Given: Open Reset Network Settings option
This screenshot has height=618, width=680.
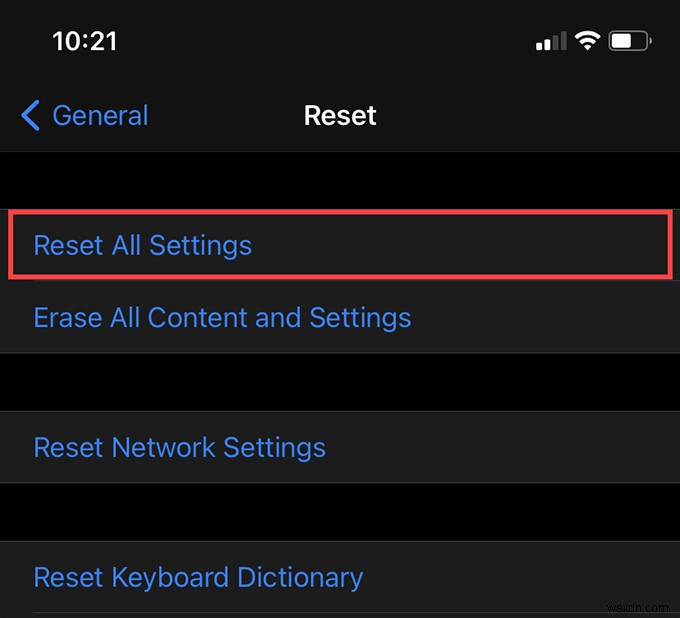Looking at the screenshot, I should click(x=180, y=447).
